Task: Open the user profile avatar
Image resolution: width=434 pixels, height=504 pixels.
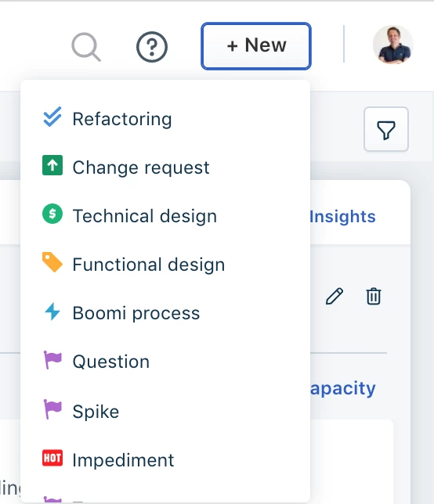Action: (x=393, y=45)
